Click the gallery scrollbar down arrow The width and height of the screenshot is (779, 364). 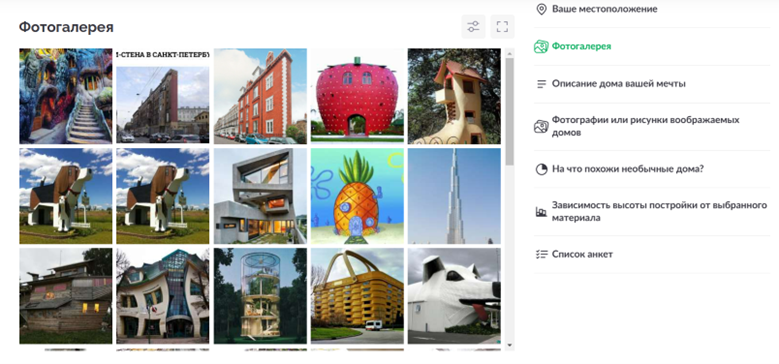510,345
